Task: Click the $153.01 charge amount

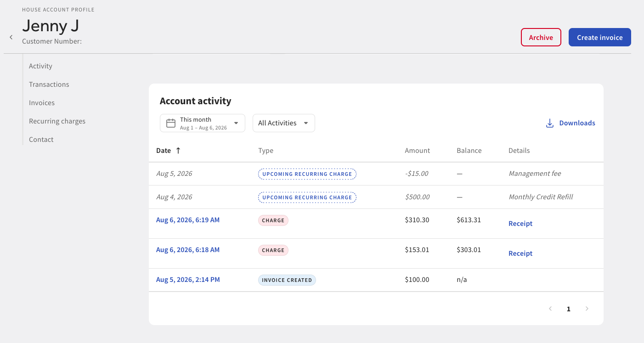Action: point(417,250)
